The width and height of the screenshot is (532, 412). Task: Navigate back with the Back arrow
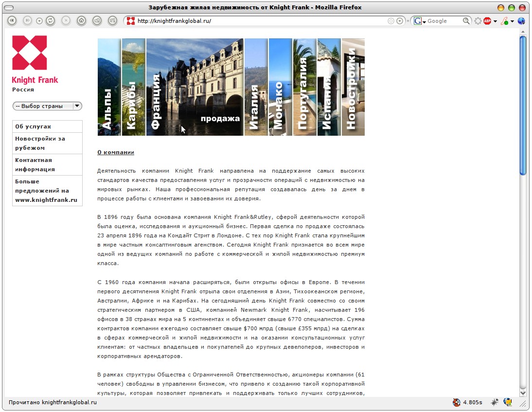tap(11, 20)
